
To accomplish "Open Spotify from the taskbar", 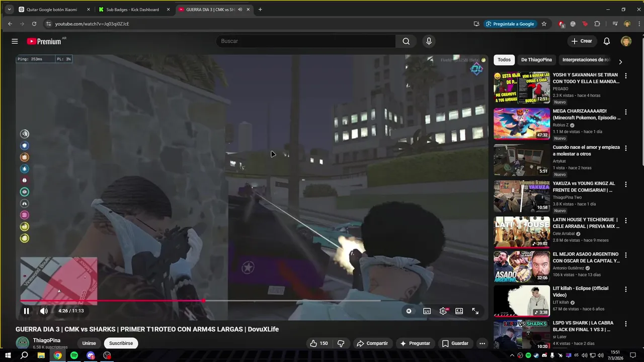I will tap(74, 355).
